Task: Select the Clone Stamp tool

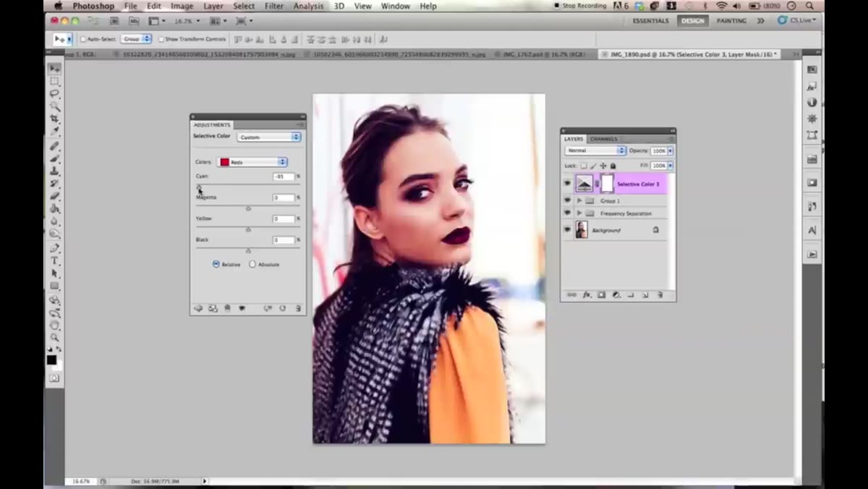Action: click(x=54, y=171)
